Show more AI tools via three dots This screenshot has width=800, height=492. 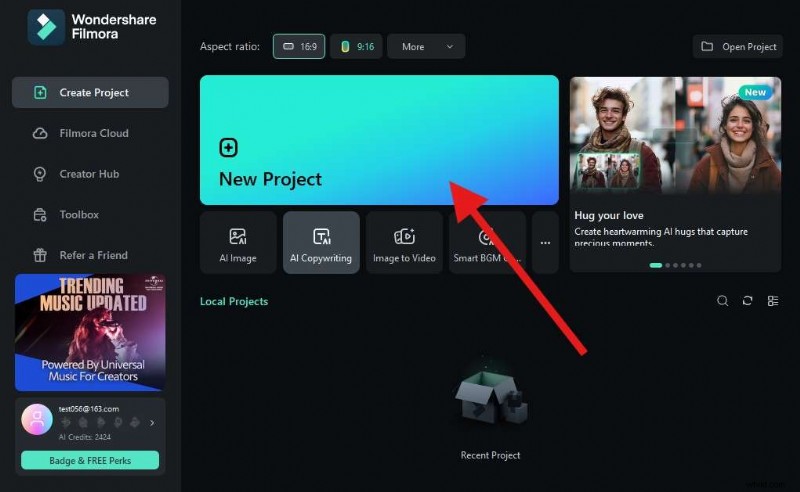pos(545,243)
